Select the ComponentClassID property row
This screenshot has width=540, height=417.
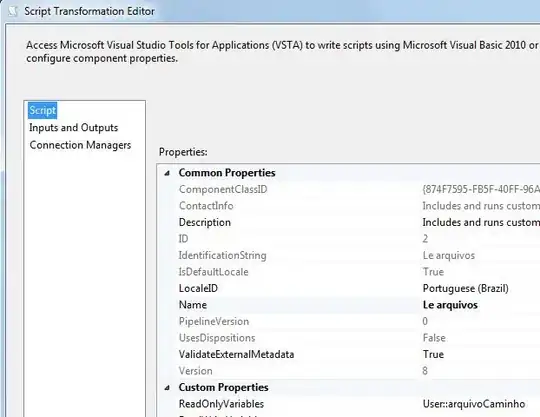[x=349, y=189]
